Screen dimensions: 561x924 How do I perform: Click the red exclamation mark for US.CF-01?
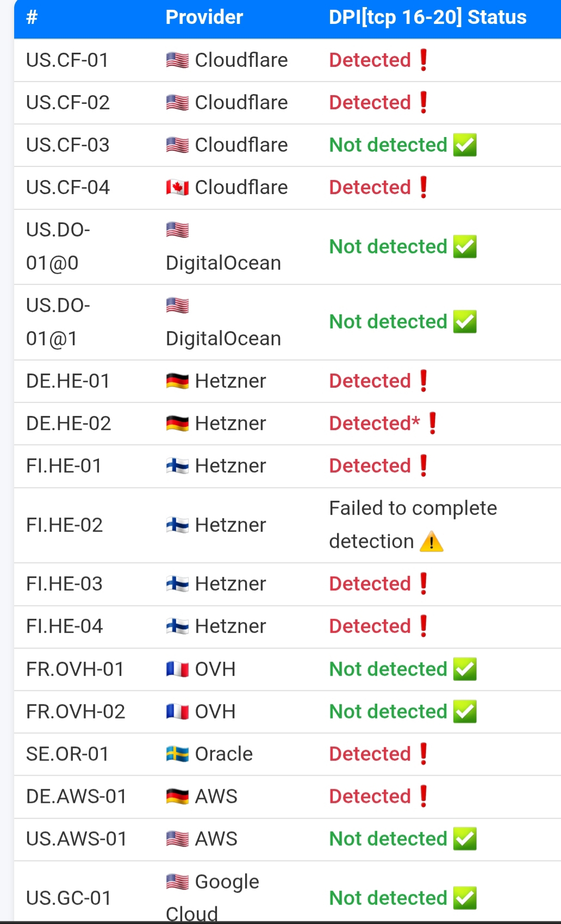coord(424,60)
